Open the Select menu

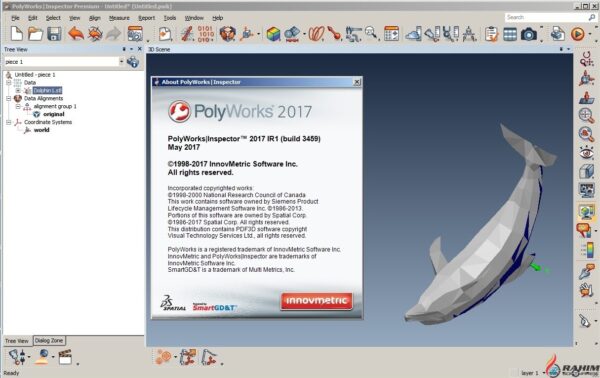[x=53, y=18]
